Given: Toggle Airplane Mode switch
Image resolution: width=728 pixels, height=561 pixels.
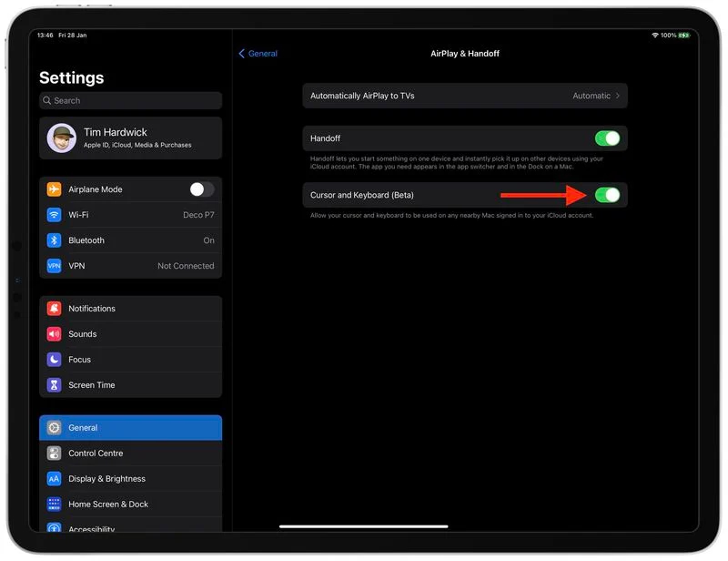Looking at the screenshot, I should coord(202,189).
